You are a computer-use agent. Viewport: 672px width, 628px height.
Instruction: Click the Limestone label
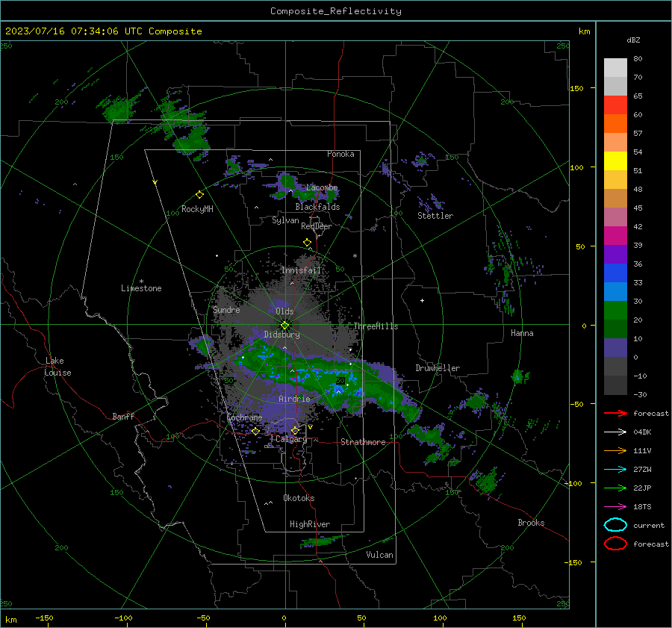click(x=141, y=288)
